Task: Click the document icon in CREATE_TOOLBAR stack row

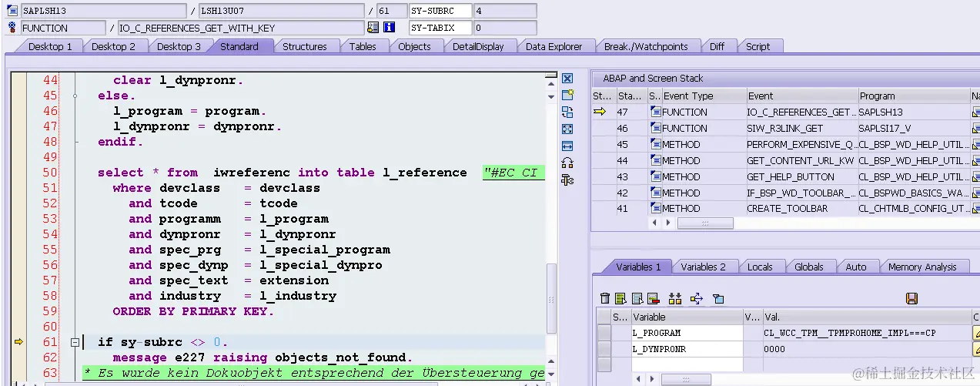Action: (x=655, y=208)
